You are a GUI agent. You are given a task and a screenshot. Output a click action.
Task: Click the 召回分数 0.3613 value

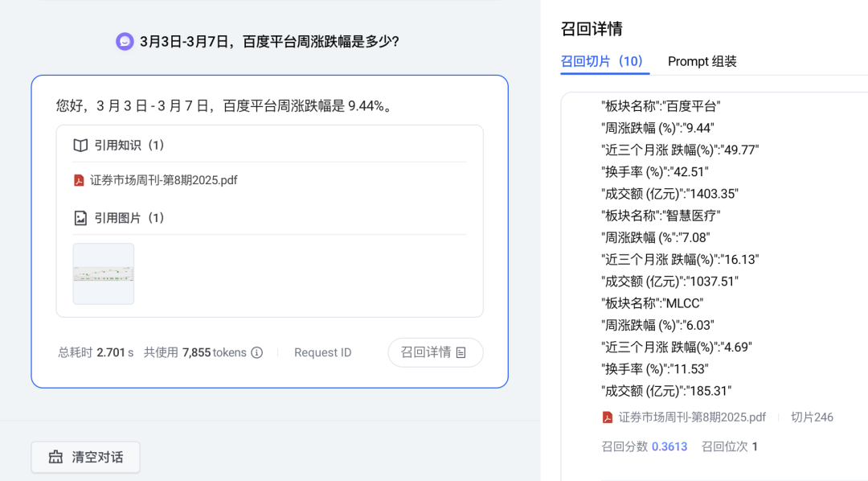pyautogui.click(x=645, y=446)
